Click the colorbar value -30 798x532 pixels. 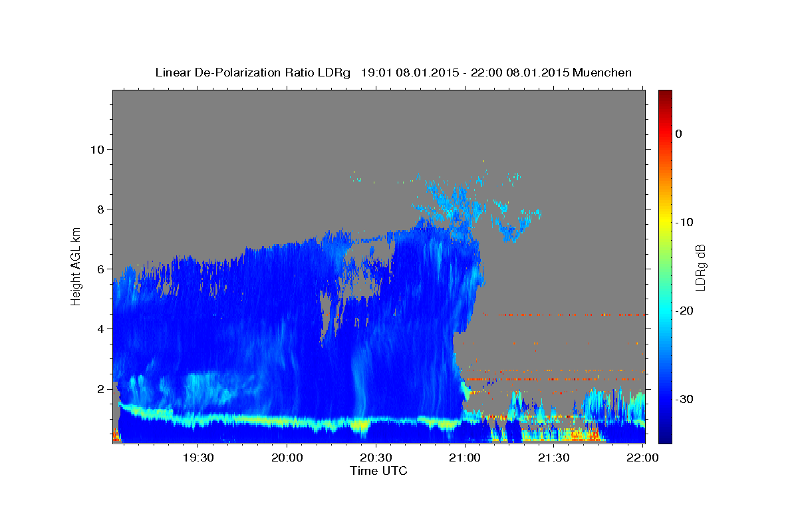point(684,399)
